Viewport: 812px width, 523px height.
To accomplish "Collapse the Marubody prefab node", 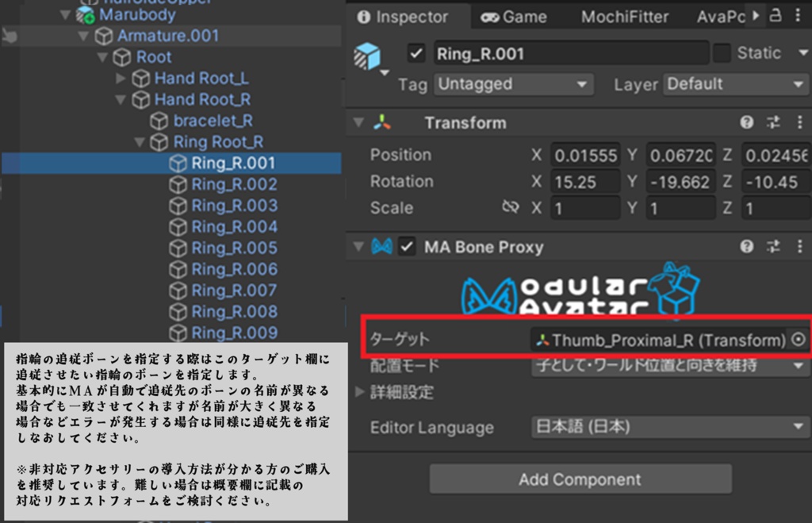I will tap(65, 14).
